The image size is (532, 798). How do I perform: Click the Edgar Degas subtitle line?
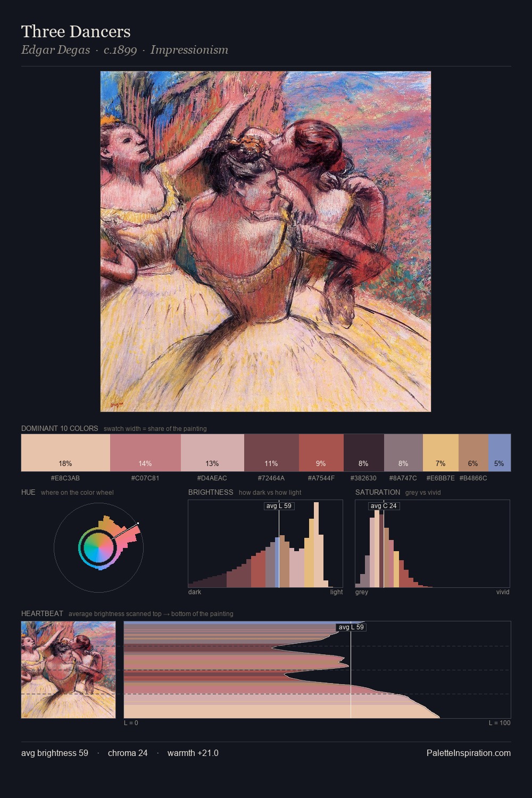[124, 50]
